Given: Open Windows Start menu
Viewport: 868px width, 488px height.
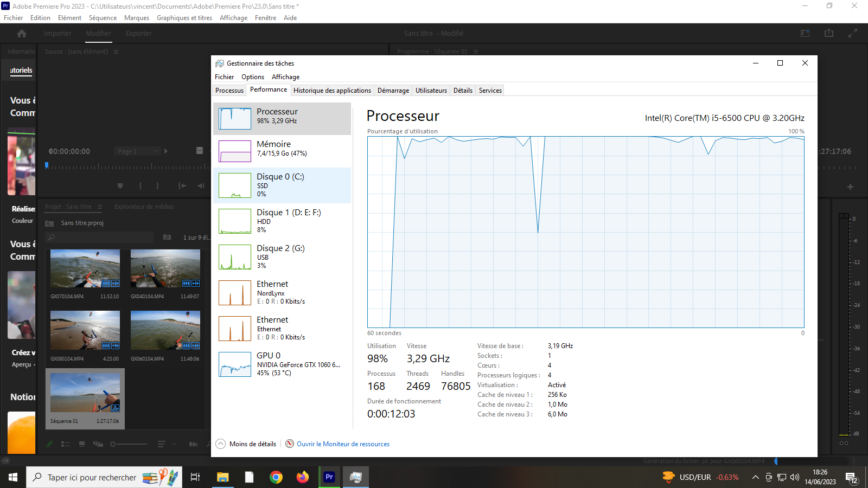Looking at the screenshot, I should 13,477.
